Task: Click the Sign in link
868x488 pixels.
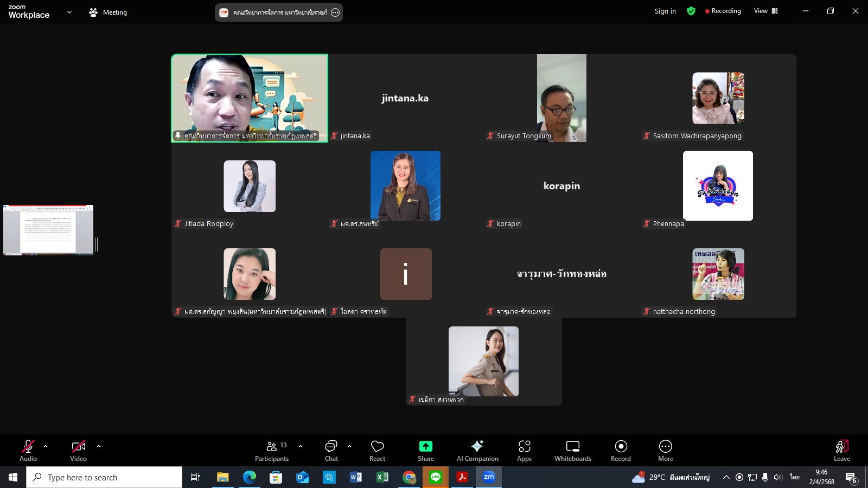Action: [665, 11]
